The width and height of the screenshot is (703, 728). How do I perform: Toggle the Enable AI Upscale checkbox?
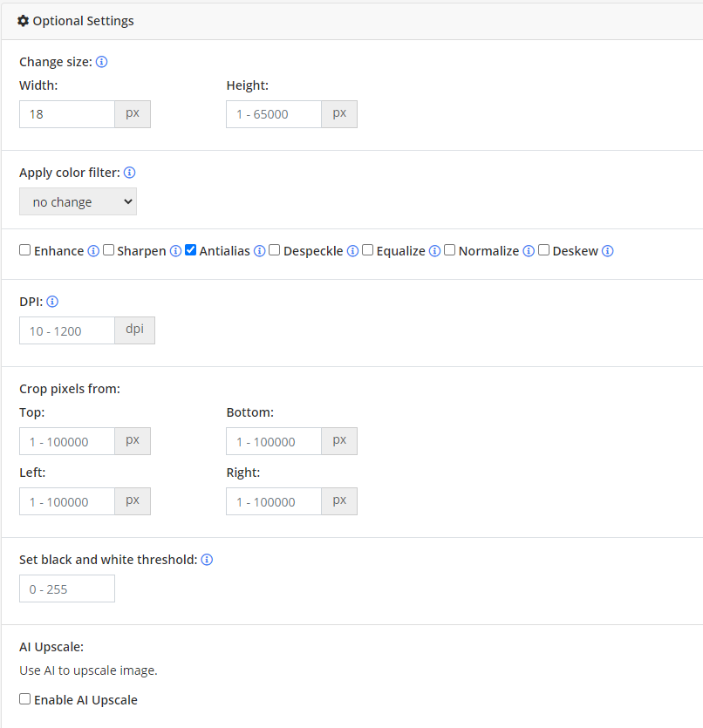pyautogui.click(x=25, y=699)
